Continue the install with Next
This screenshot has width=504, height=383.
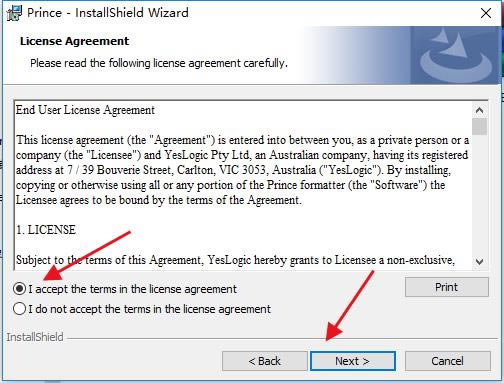(x=353, y=361)
